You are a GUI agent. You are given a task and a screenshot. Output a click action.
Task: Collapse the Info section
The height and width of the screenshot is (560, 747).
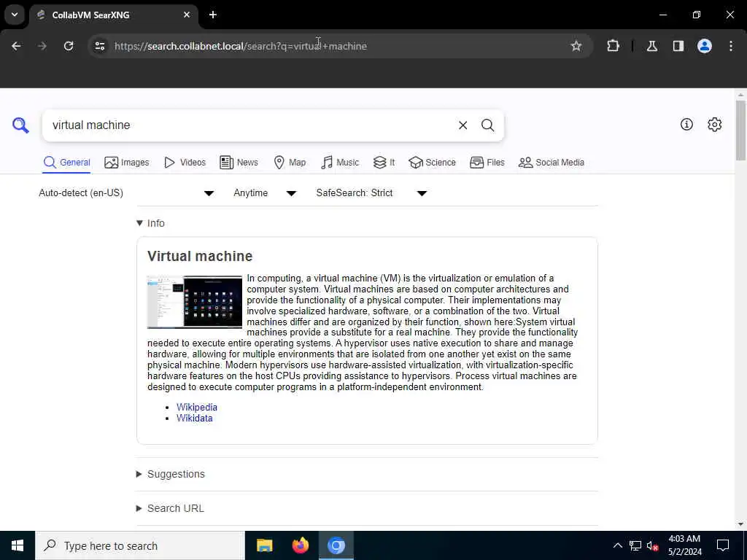coord(150,223)
